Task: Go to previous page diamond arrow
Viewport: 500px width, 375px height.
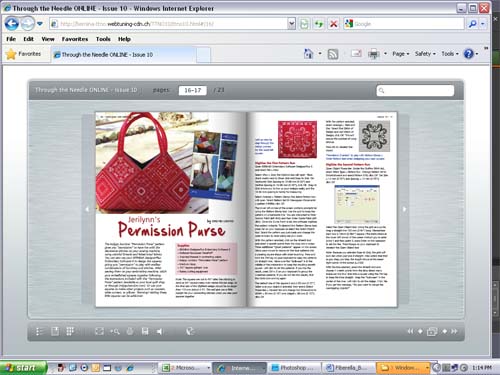Action: 420,331
